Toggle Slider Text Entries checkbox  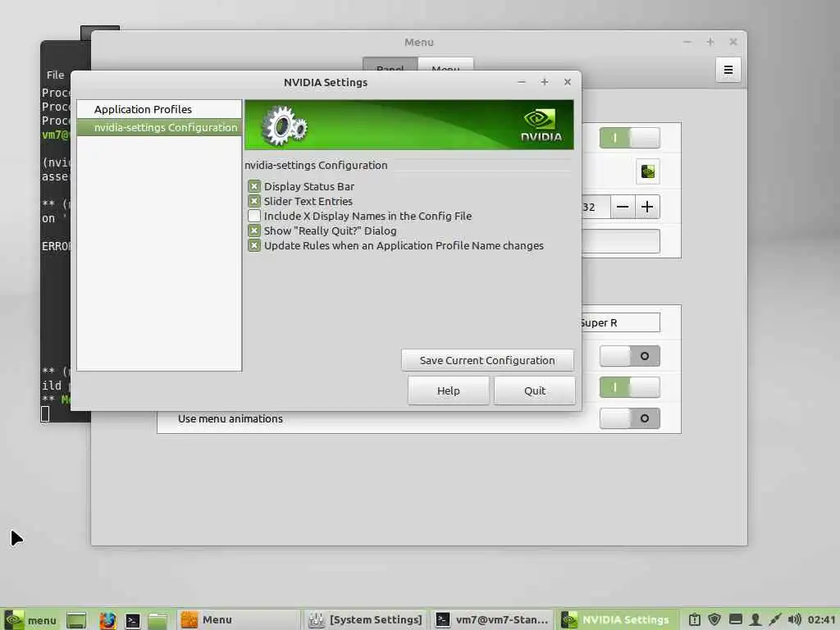pyautogui.click(x=254, y=202)
